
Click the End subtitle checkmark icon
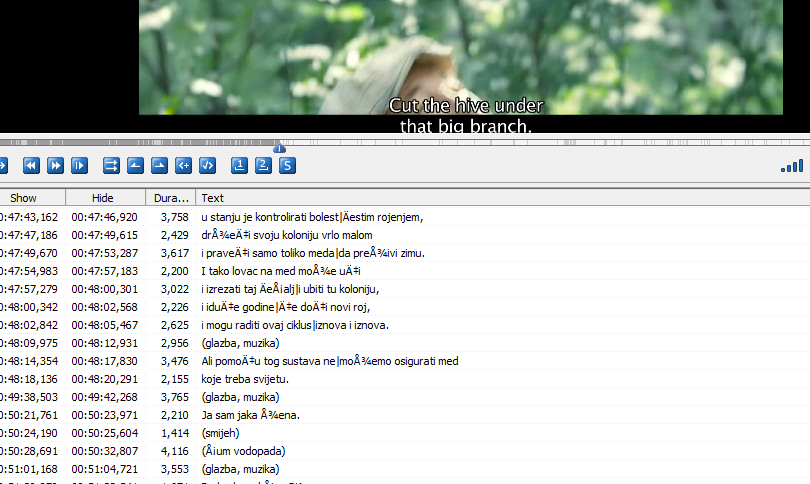pos(207,166)
